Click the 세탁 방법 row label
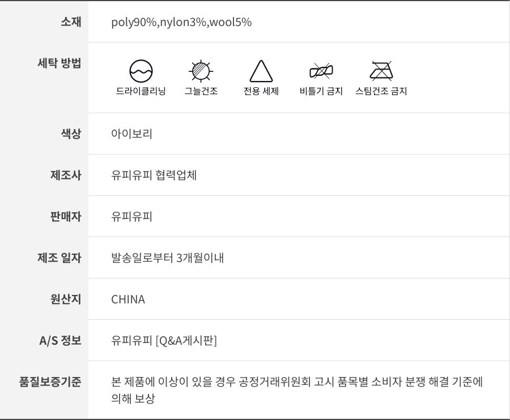Screen dimensions: 510x420 (x=59, y=63)
